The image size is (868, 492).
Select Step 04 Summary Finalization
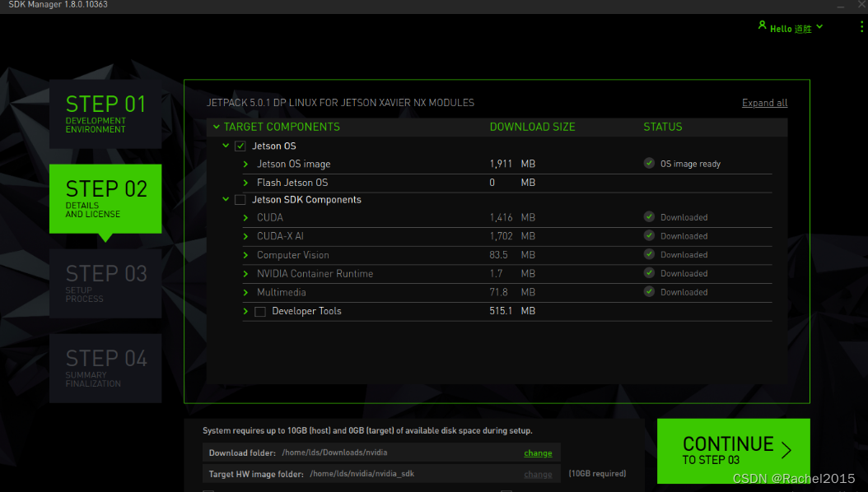pyautogui.click(x=105, y=368)
